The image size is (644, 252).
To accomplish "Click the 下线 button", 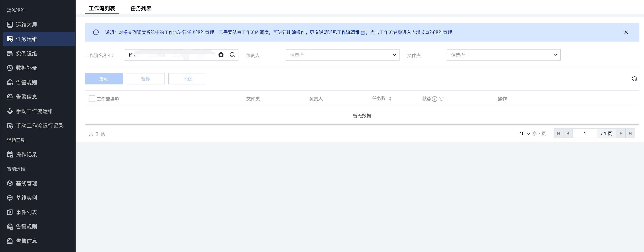I will click(187, 79).
